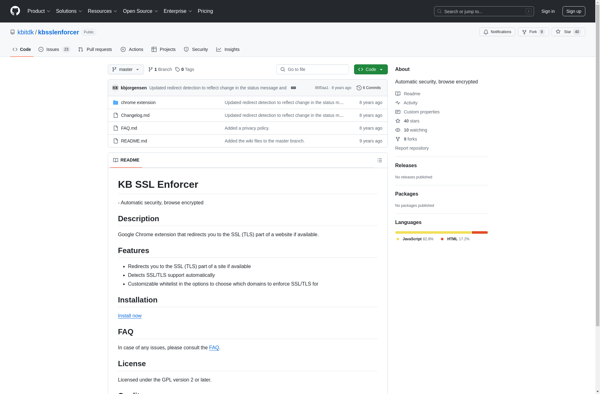The width and height of the screenshot is (600, 394).
Task: Click the Sign in link
Action: point(548,11)
